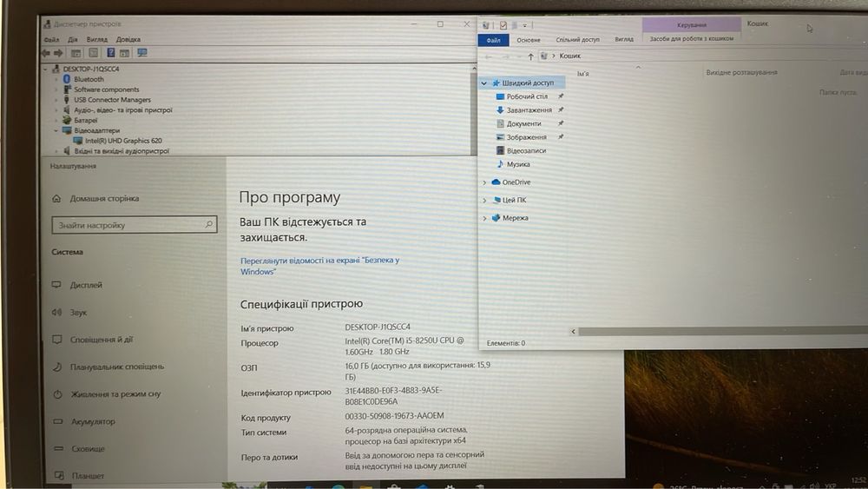Image resolution: width=868 pixels, height=489 pixels.
Task: Click the Properties checkmark icon in Explorer title bar
Action: 503,25
